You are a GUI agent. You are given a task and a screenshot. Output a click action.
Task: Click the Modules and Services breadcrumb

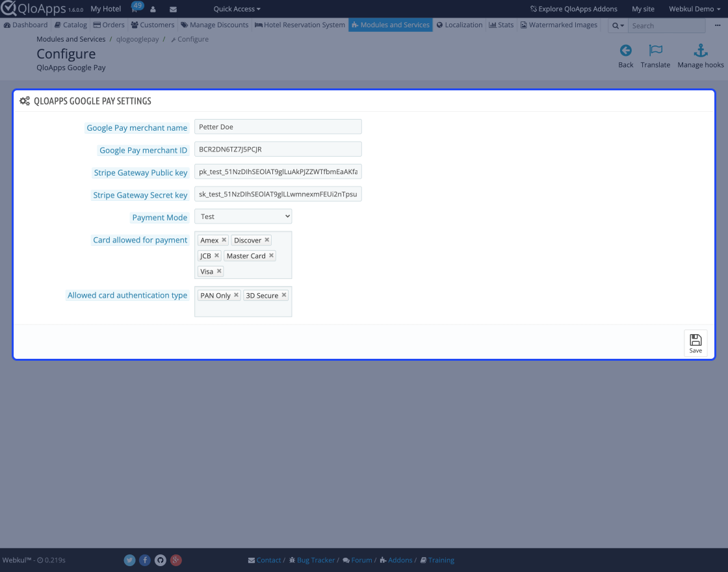tap(71, 39)
